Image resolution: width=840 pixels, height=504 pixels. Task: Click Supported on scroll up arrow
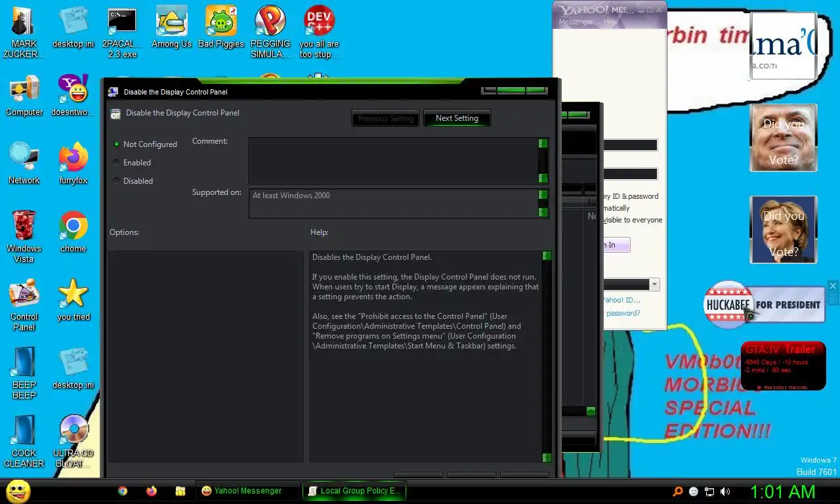point(543,194)
